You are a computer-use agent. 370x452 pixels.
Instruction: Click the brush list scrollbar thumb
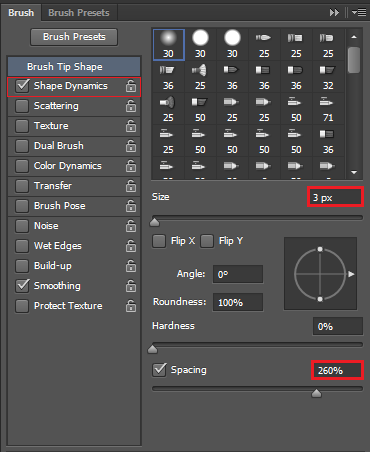pyautogui.click(x=354, y=60)
